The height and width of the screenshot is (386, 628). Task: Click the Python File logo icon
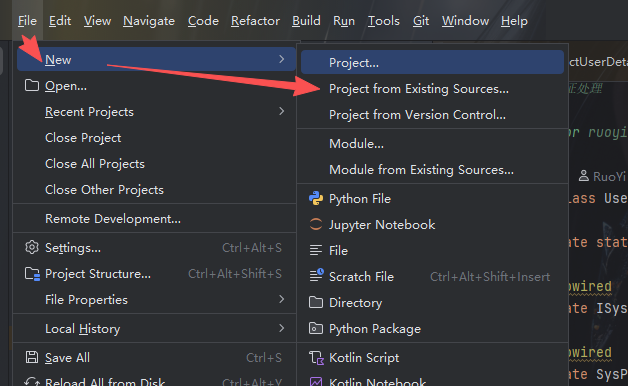point(316,198)
